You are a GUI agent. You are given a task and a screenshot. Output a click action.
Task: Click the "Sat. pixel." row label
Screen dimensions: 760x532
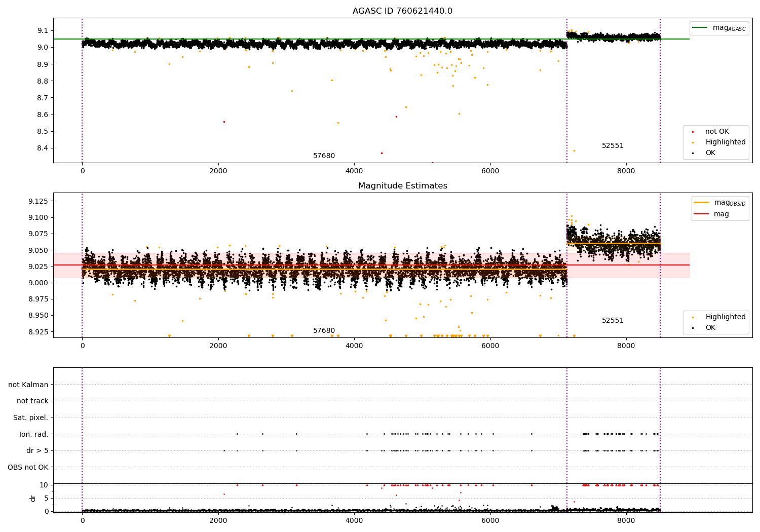coord(30,417)
